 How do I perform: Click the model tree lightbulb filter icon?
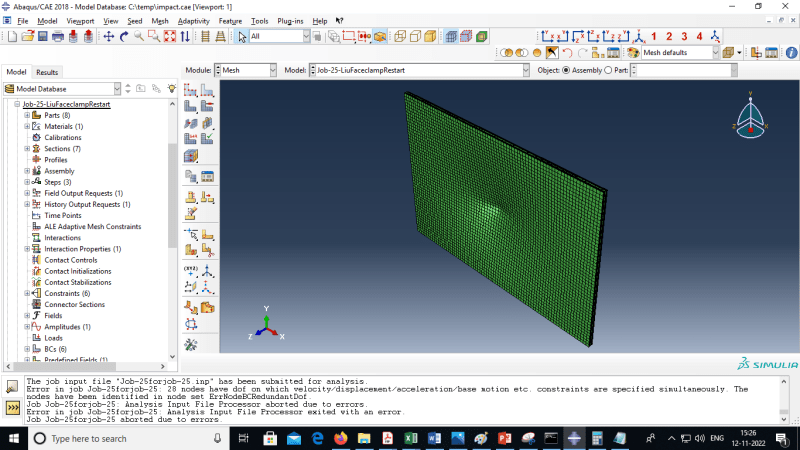point(172,89)
